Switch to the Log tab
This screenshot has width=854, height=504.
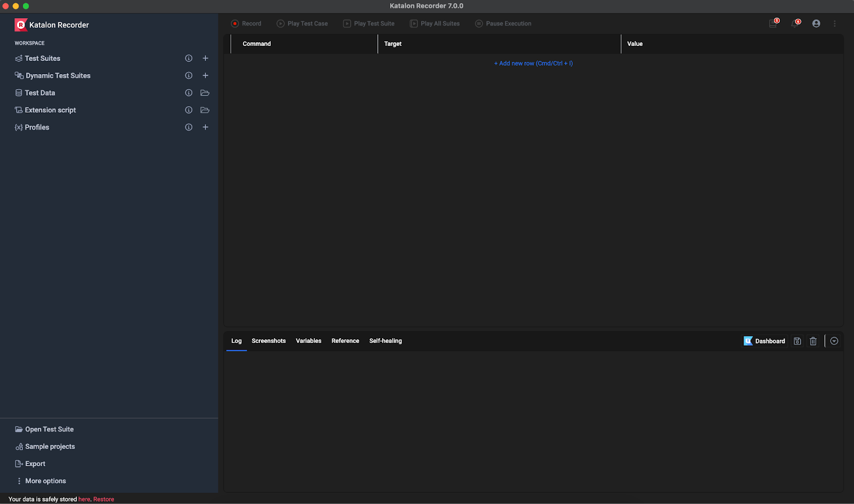click(x=236, y=341)
